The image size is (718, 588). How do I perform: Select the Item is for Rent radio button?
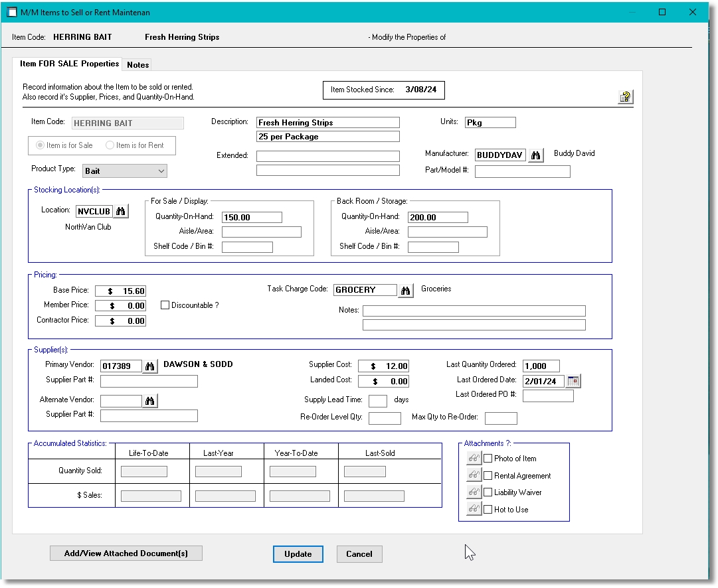point(110,145)
